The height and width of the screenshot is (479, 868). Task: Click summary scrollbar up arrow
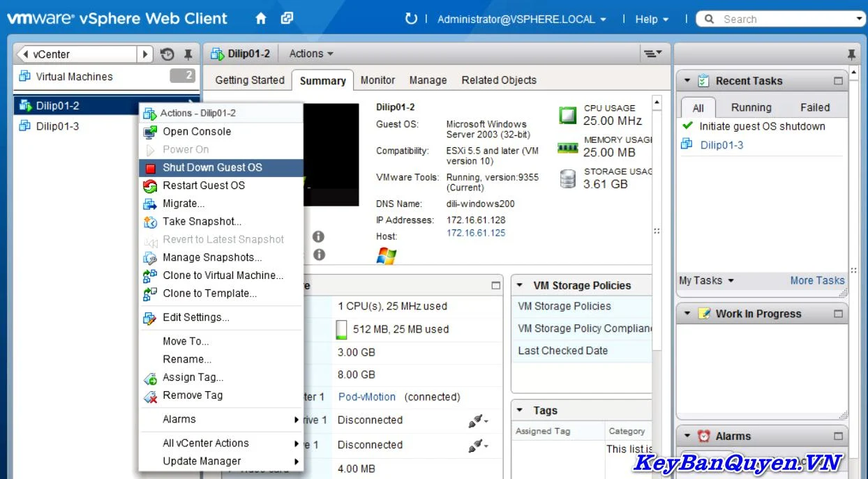[657, 103]
